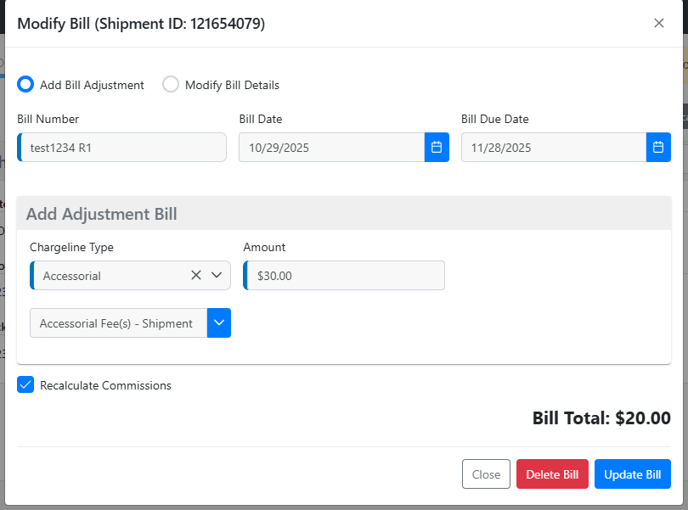Close the Modify Bill dialog with X
Viewport: 688px width, 510px height.
(x=658, y=23)
